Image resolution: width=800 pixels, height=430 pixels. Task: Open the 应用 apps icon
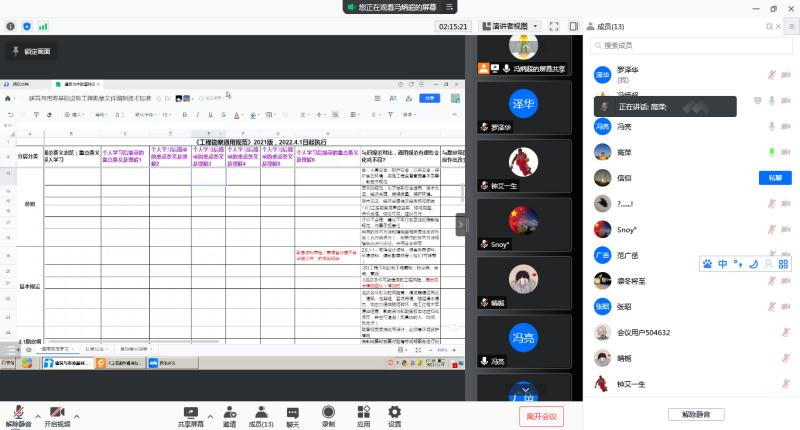point(363,414)
